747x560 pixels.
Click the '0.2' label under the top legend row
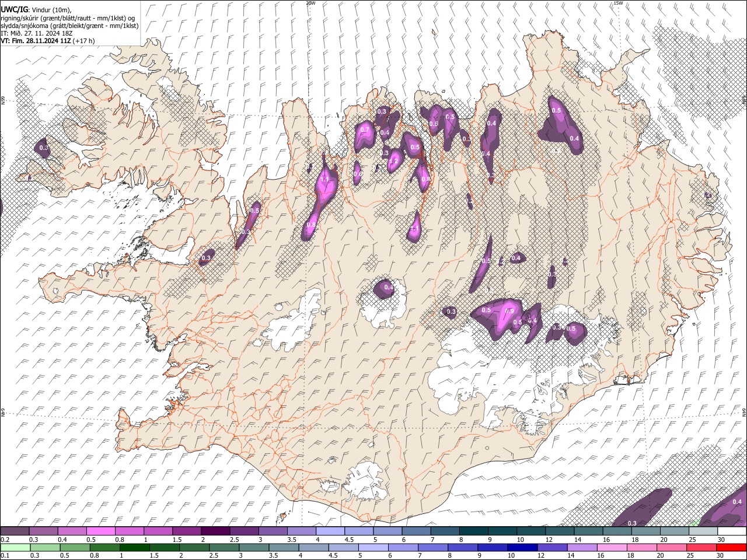[x=5, y=540]
